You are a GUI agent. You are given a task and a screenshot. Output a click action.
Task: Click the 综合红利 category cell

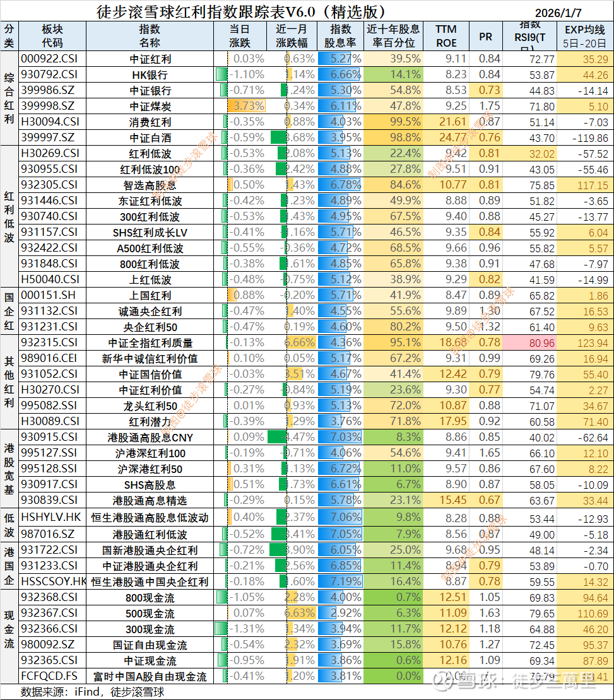pyautogui.click(x=9, y=98)
